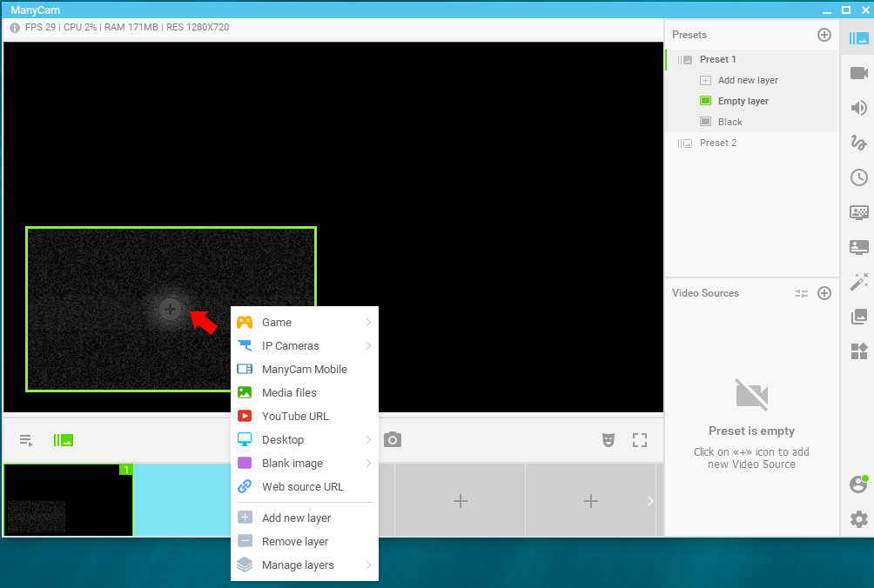This screenshot has width=874, height=588.
Task: Open the Video tab in the sidebar
Action: point(859,73)
